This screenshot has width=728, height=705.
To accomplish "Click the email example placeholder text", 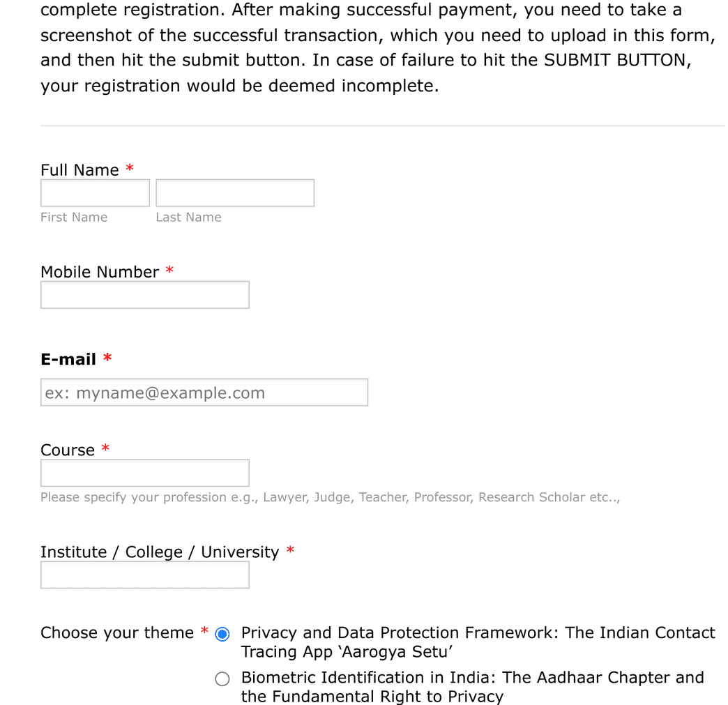I will tap(160, 393).
